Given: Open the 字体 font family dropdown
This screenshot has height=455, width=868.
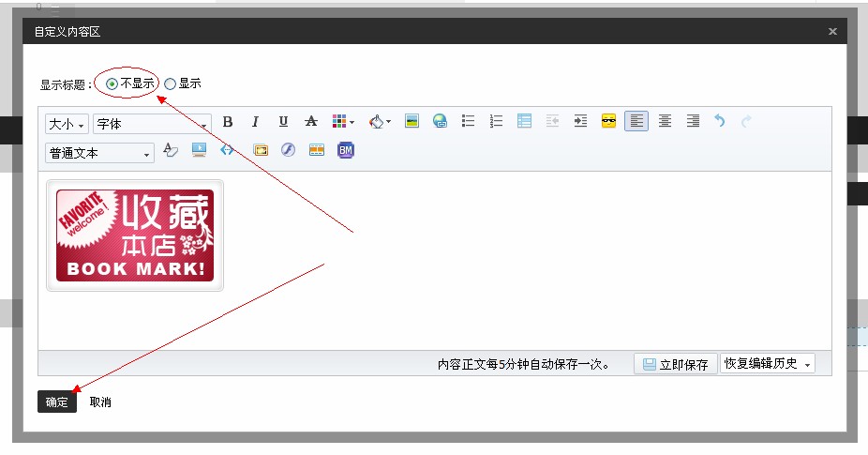Looking at the screenshot, I should pos(152,124).
